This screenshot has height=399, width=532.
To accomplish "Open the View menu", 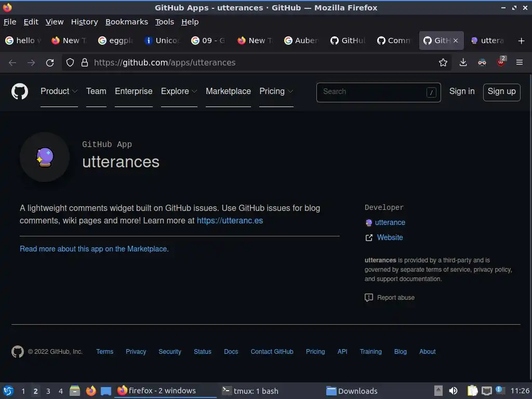I will point(55,22).
